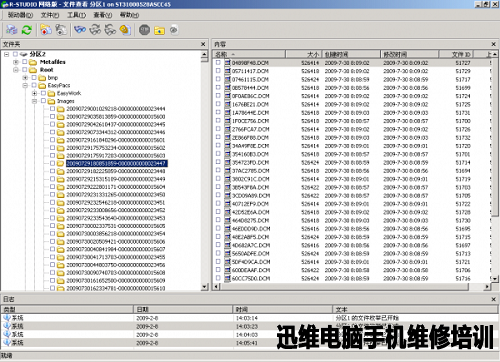This screenshot has height=362, width=500.
Task: Click the file icon of 2766FCA7.DCM
Action: coord(227,129)
